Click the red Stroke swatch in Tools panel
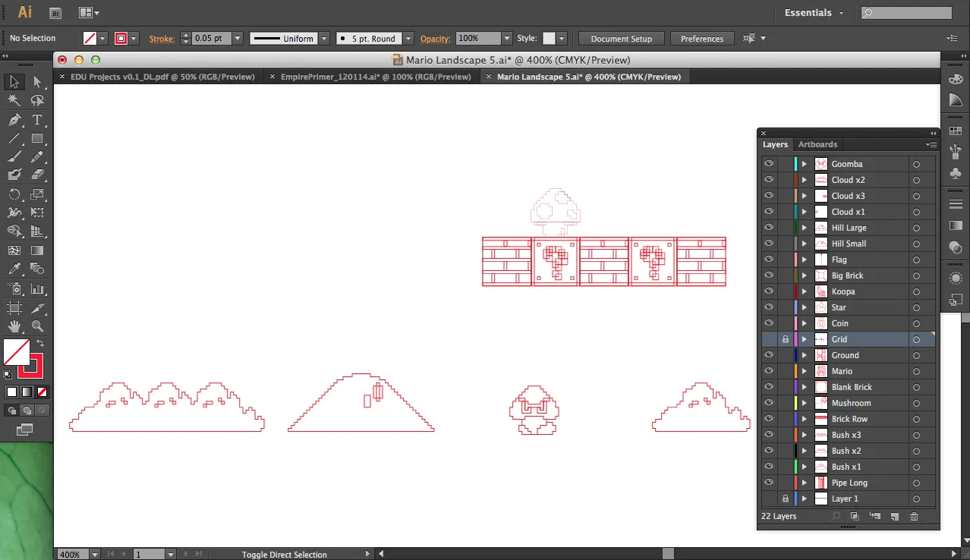 tap(31, 366)
